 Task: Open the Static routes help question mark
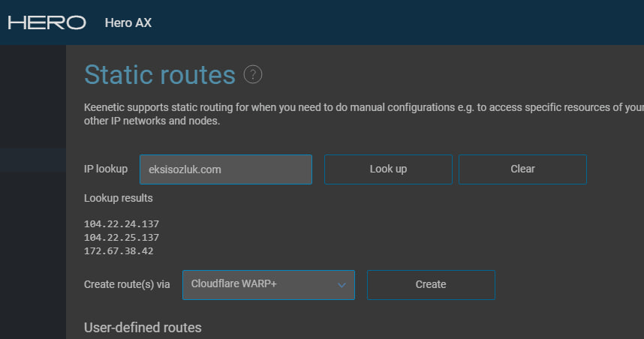253,75
